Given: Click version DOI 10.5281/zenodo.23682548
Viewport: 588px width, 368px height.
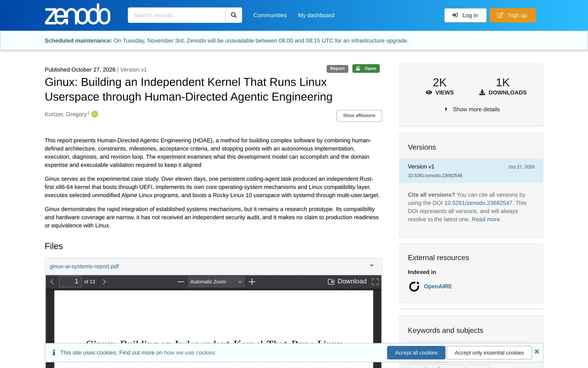Looking at the screenshot, I should click(x=435, y=176).
